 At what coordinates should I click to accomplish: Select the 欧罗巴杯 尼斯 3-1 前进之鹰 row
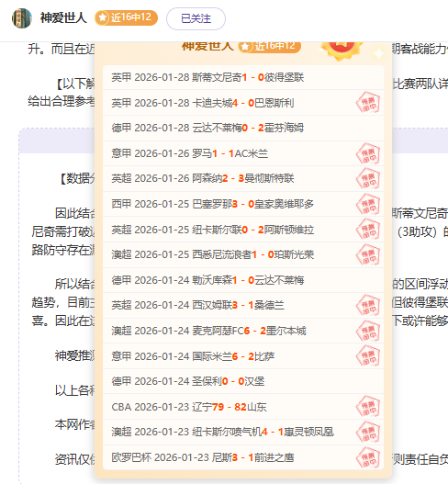[x=243, y=457]
